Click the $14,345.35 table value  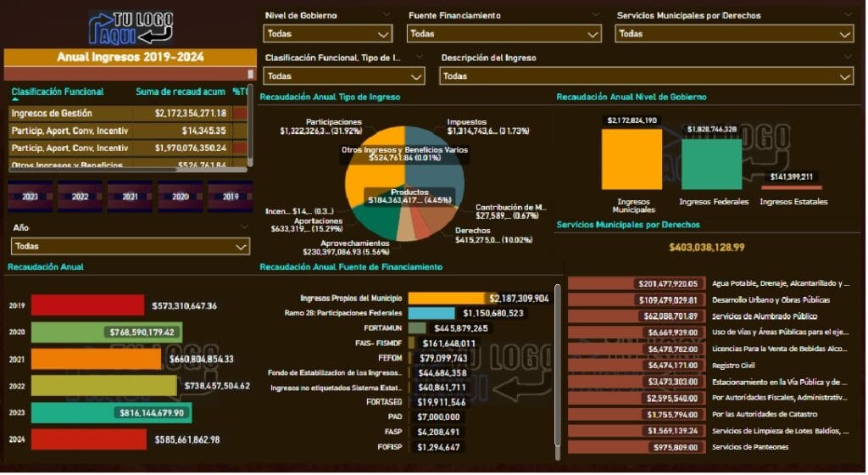(x=203, y=131)
